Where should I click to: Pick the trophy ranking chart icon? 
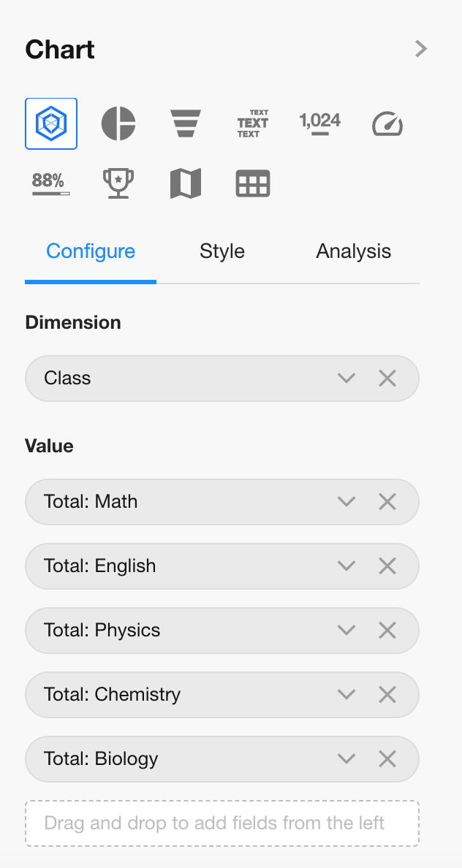[118, 183]
